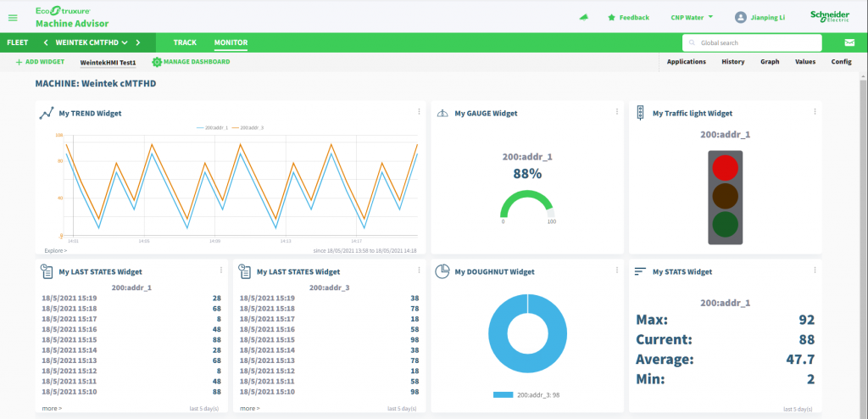Viewport: 868px width, 419px height.
Task: Open the GAUGE widget options menu
Action: coord(617,111)
